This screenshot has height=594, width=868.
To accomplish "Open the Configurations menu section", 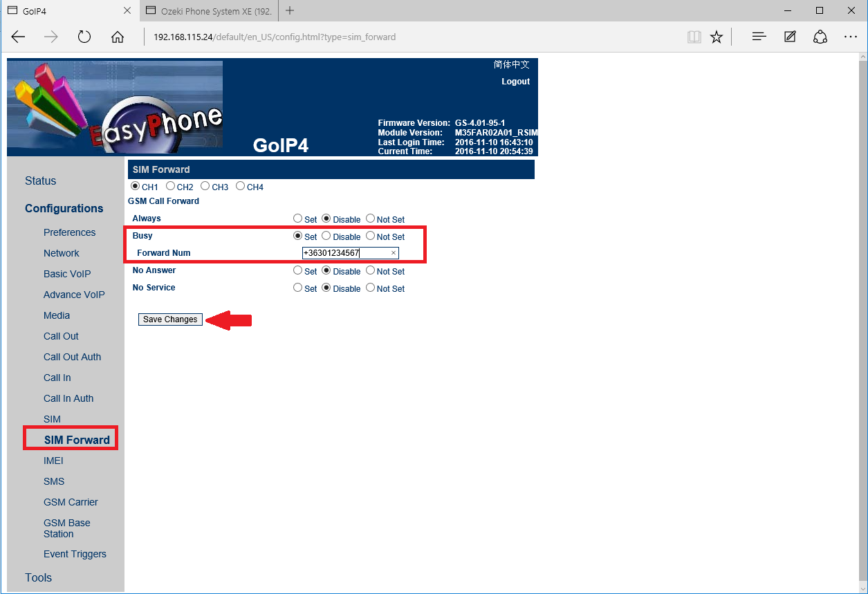I will click(64, 208).
